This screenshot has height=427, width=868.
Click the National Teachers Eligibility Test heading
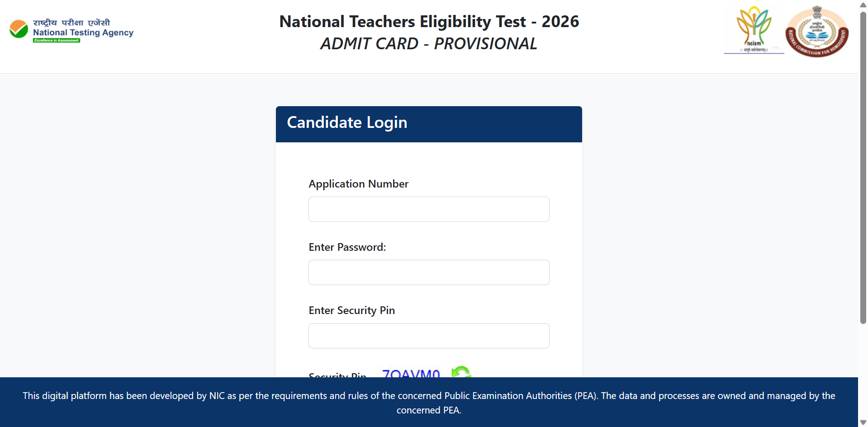coord(429,21)
